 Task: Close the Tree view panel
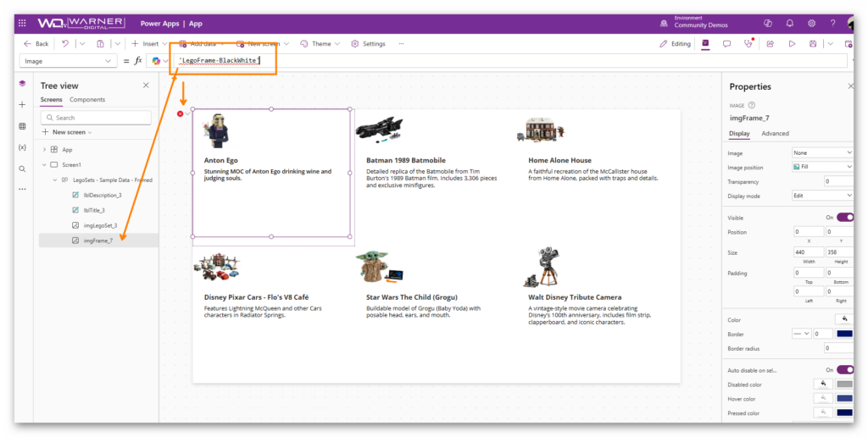(x=146, y=86)
